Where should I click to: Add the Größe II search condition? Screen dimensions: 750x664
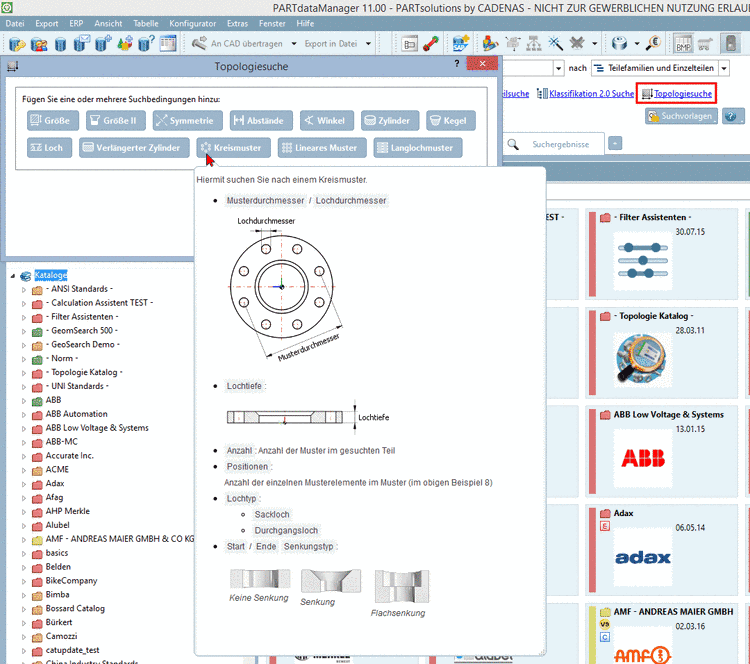(x=116, y=121)
